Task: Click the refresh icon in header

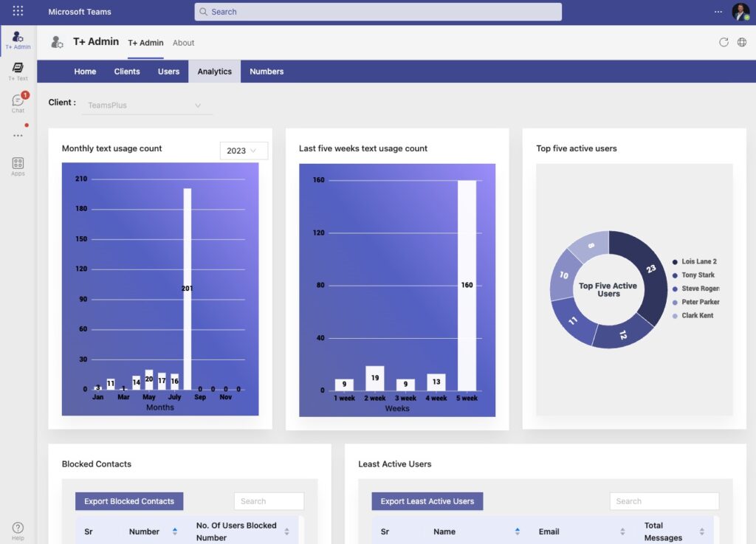Action: click(x=724, y=42)
